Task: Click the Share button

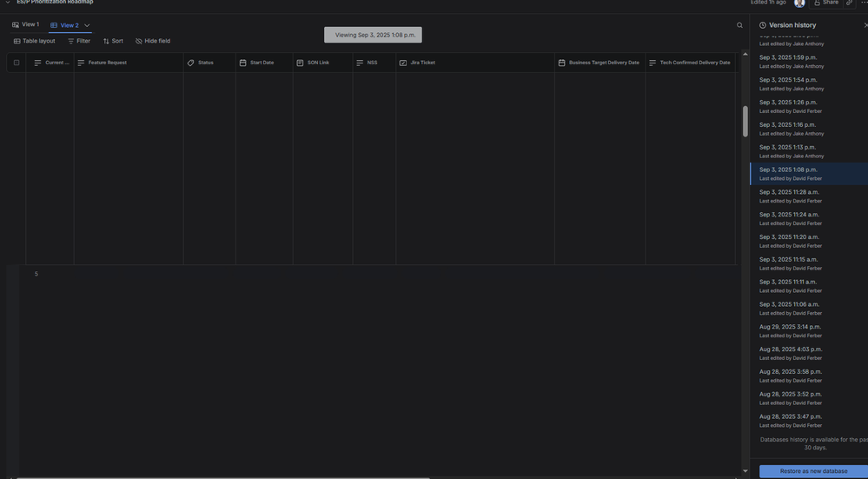Action: pos(826,3)
